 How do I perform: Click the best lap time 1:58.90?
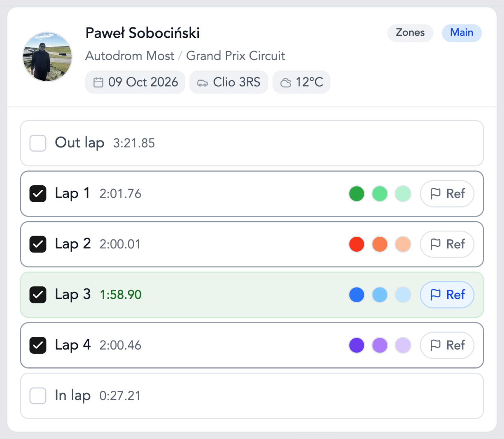(x=121, y=295)
